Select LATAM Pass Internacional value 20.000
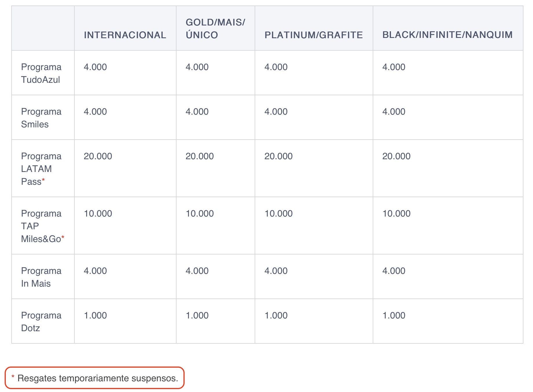 (98, 156)
